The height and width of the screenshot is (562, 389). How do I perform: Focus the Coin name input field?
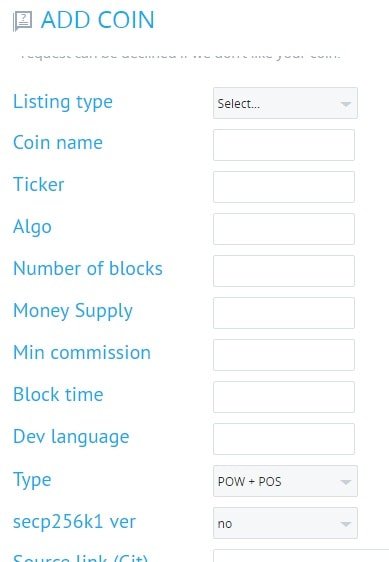pos(284,145)
